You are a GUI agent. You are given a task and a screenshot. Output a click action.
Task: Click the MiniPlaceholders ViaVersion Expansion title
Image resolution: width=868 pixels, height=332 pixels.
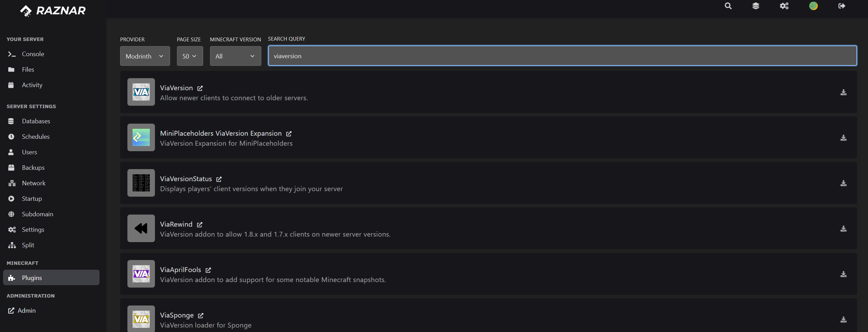tap(221, 133)
